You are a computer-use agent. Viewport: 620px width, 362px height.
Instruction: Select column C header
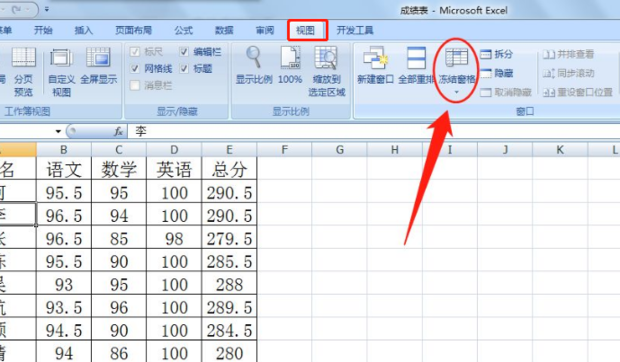pos(119,150)
